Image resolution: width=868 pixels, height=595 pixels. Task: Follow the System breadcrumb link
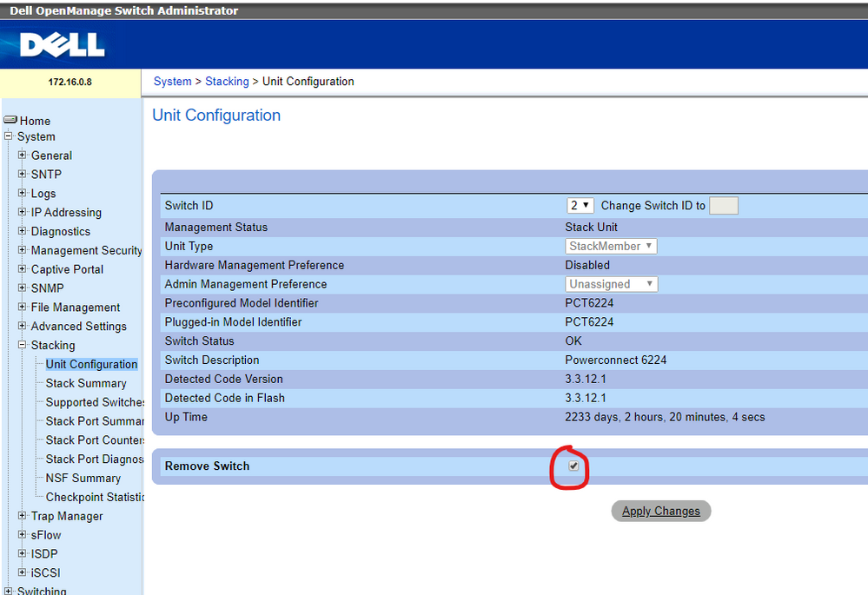172,82
